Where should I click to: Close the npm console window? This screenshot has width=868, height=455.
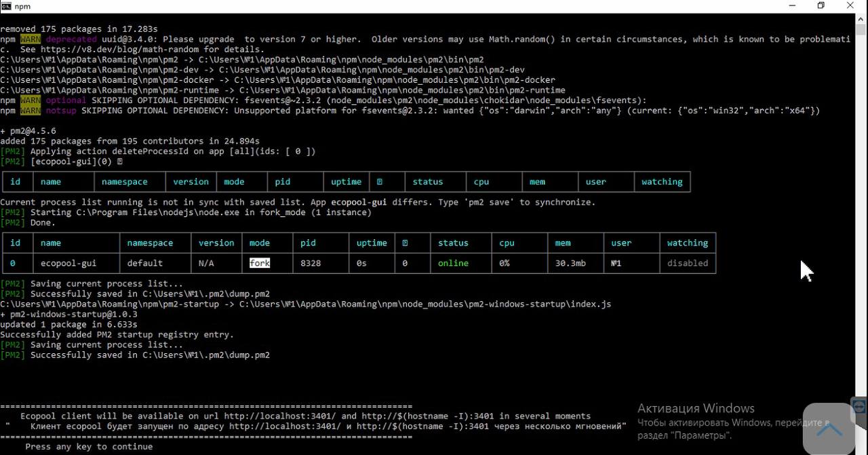point(851,6)
